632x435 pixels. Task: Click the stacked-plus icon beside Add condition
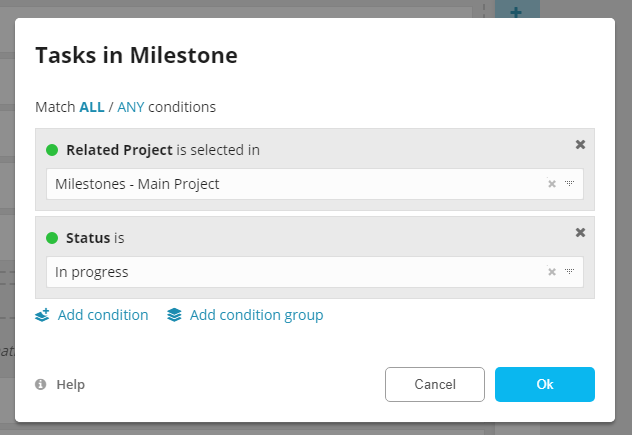[x=42, y=315]
